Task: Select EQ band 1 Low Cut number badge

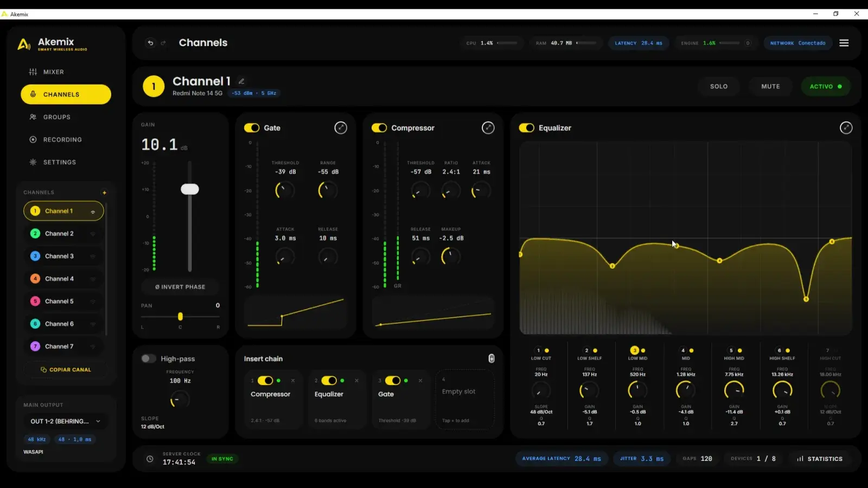Action: coord(538,350)
